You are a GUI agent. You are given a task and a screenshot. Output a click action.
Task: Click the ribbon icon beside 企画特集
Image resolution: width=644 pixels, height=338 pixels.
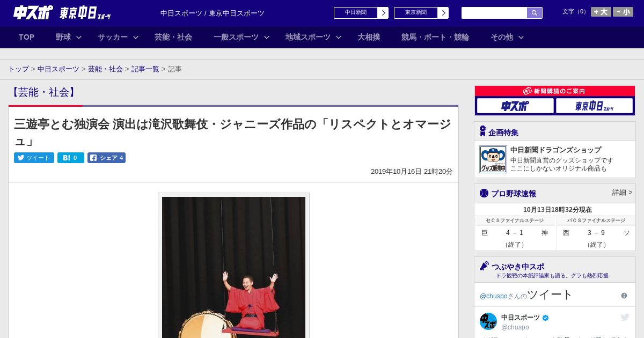click(482, 131)
